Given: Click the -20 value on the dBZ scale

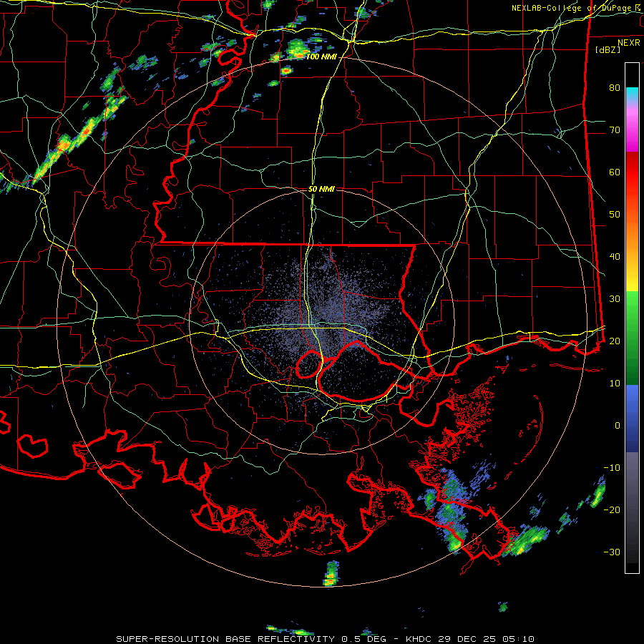Looking at the screenshot, I should pyautogui.click(x=612, y=509).
